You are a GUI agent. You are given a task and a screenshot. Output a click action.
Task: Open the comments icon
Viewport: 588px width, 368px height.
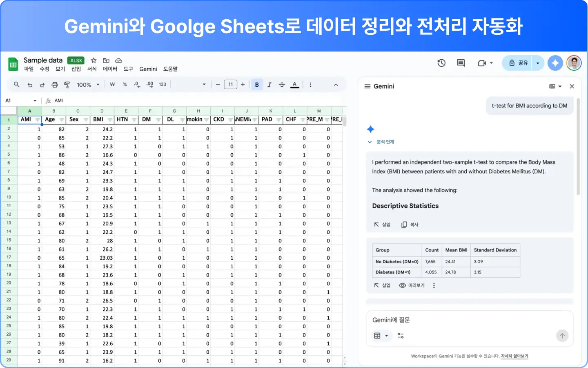(461, 63)
